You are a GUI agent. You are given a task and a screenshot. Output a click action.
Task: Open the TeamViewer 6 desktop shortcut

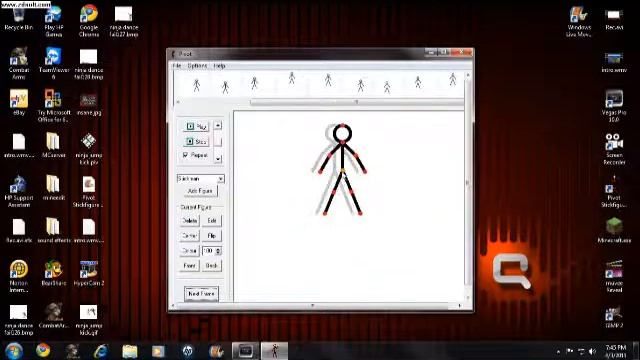point(53,63)
